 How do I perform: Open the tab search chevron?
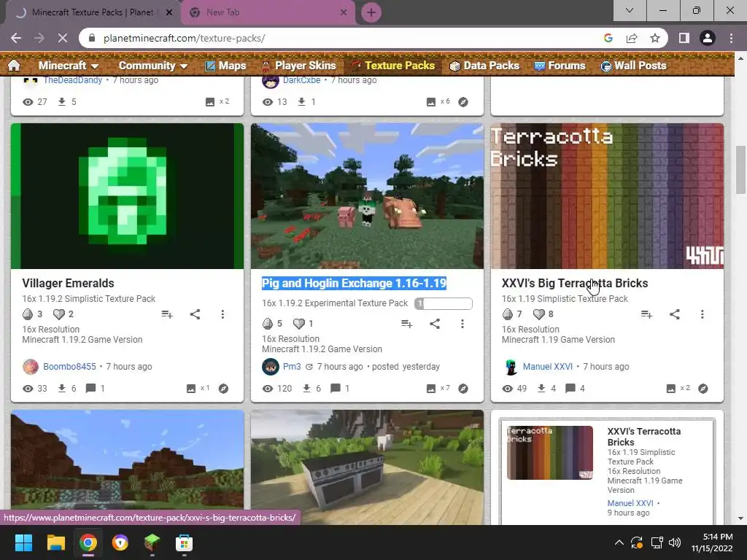click(630, 10)
